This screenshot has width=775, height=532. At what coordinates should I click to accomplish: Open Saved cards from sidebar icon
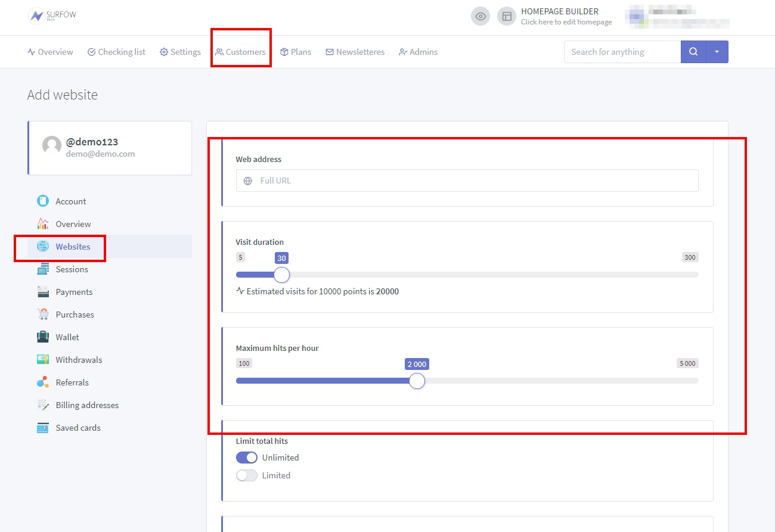click(43, 428)
